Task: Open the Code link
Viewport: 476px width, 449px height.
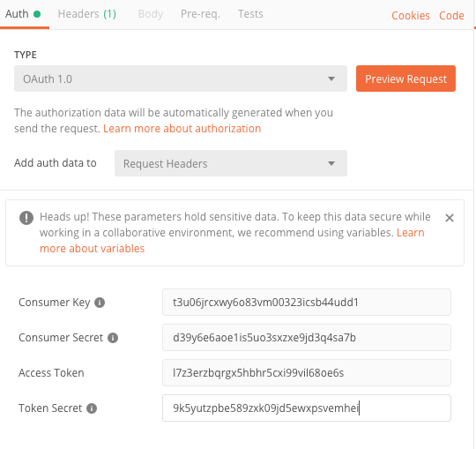Action: (x=451, y=16)
